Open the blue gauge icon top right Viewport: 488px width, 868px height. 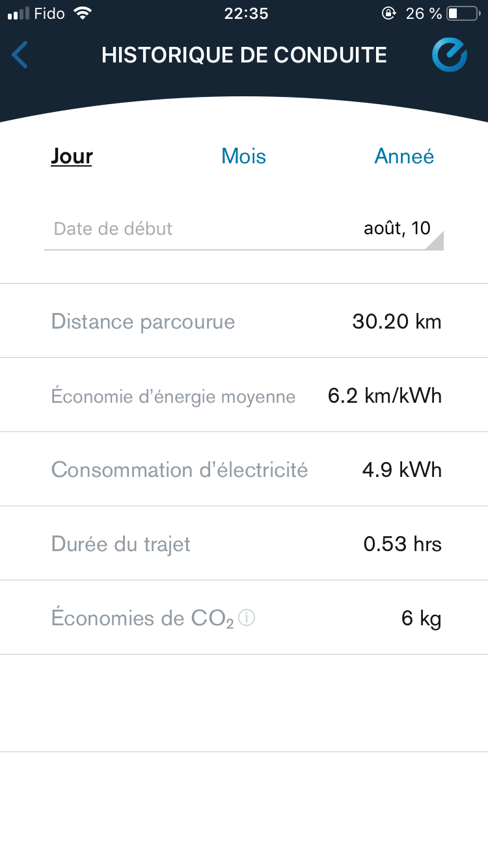coord(450,55)
